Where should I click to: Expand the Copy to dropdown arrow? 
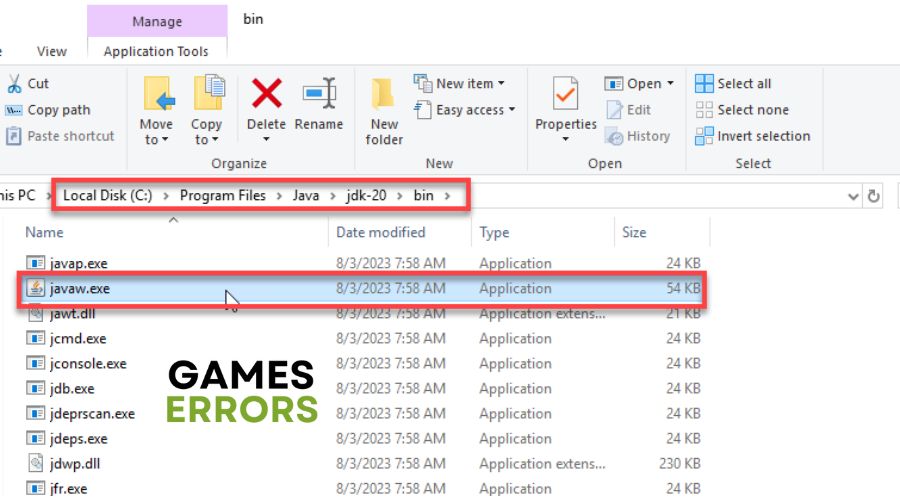point(215,139)
